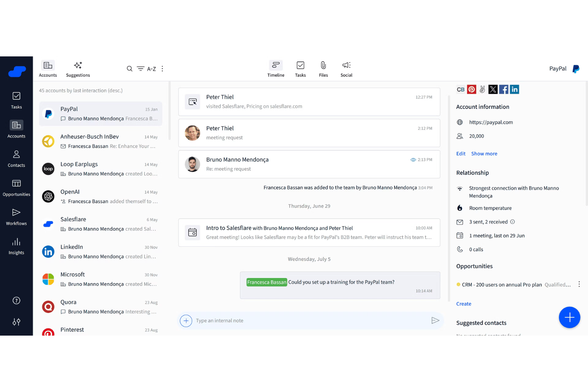Open the Timeline tab

(x=276, y=69)
